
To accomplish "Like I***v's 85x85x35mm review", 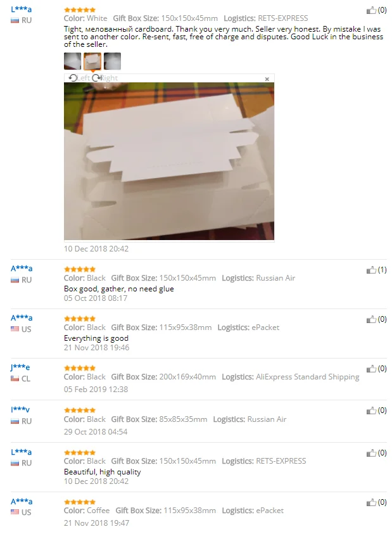I will coord(371,410).
